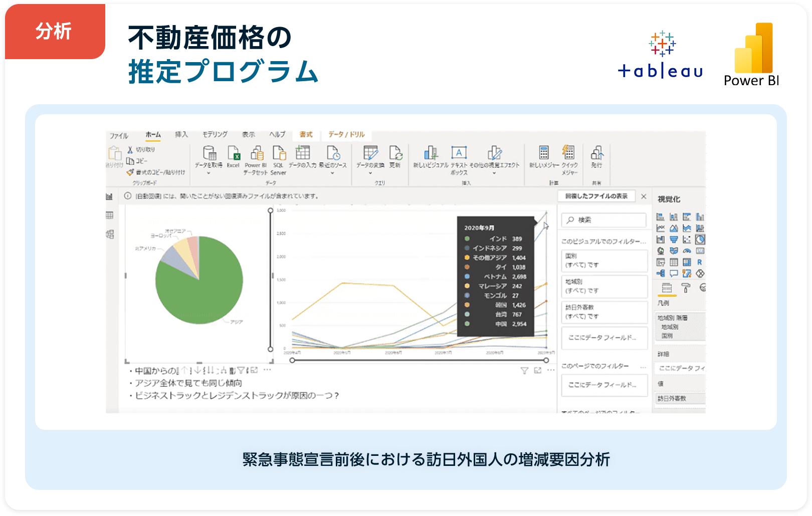Viewport: 812px width, 516px height.
Task: Click the line chart filter icon
Action: 524,371
